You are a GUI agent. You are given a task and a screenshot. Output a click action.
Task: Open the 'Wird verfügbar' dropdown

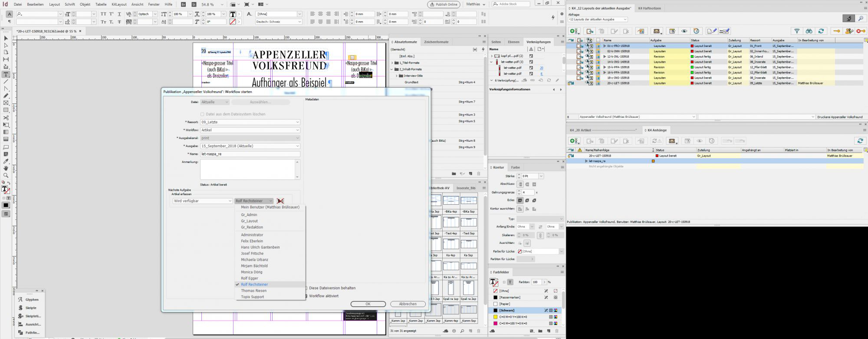click(203, 201)
